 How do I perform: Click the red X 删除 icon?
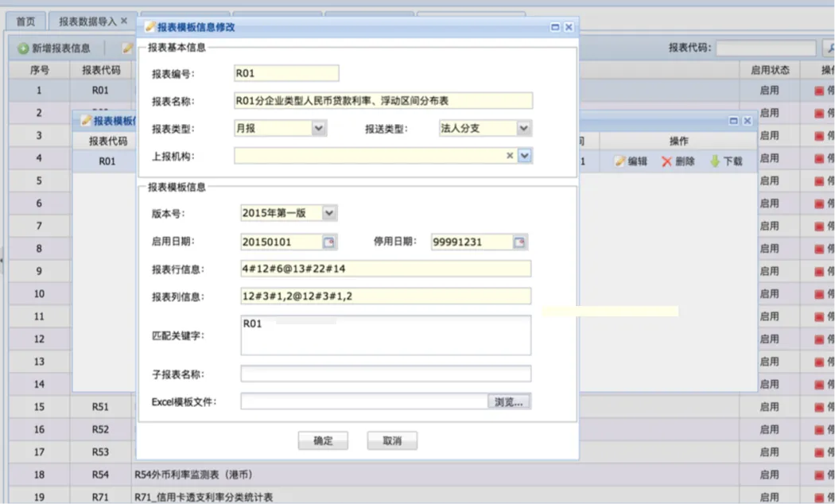pyautogui.click(x=666, y=161)
